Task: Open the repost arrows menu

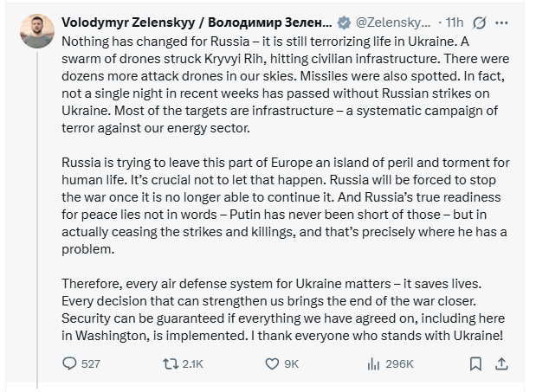Action: [169, 364]
